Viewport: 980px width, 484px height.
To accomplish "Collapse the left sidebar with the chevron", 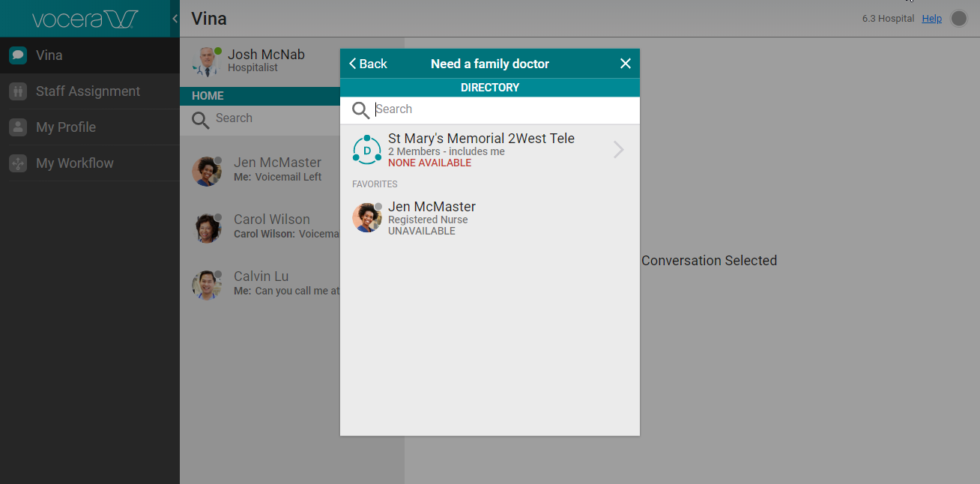I will click(x=175, y=19).
